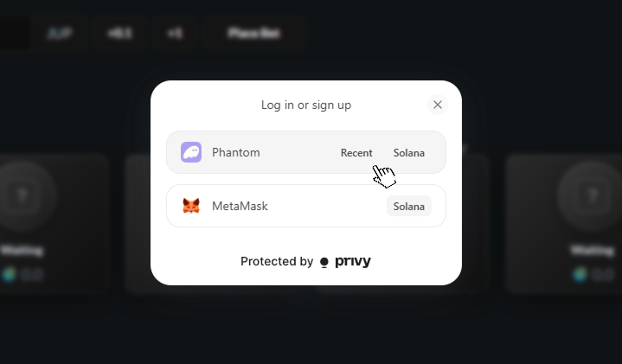Click the Solana tag on Phantom row
The height and width of the screenshot is (364, 622).
(x=409, y=153)
